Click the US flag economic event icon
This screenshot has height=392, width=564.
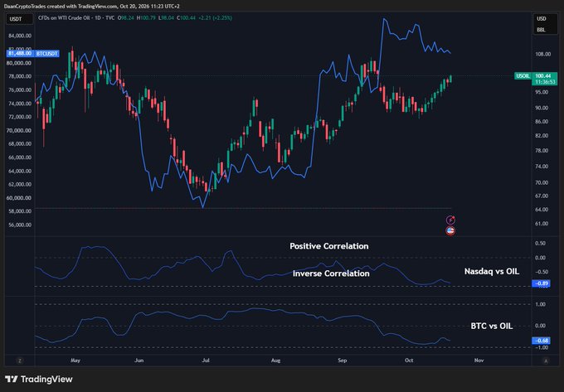[x=450, y=230]
